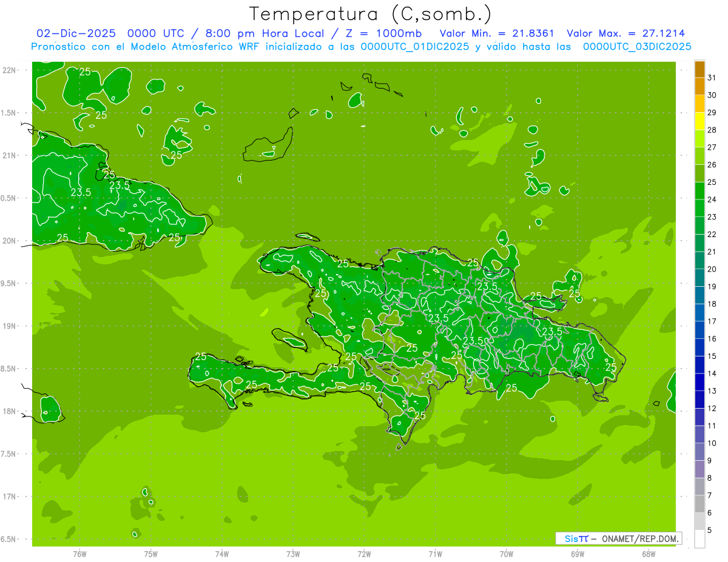This screenshot has width=728, height=562.
Task: Click the '12' value on color scale
Action: (712, 409)
